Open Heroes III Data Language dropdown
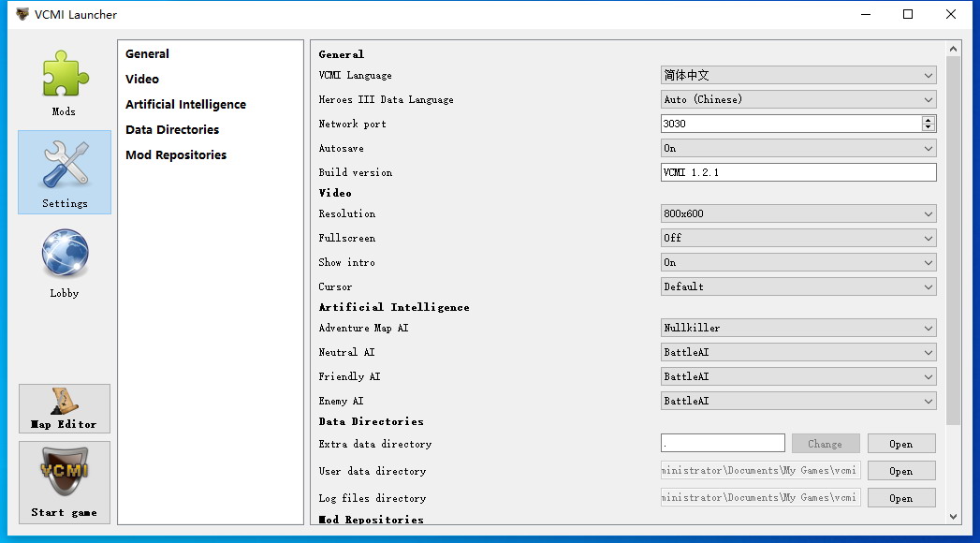The height and width of the screenshot is (543, 980). (798, 99)
